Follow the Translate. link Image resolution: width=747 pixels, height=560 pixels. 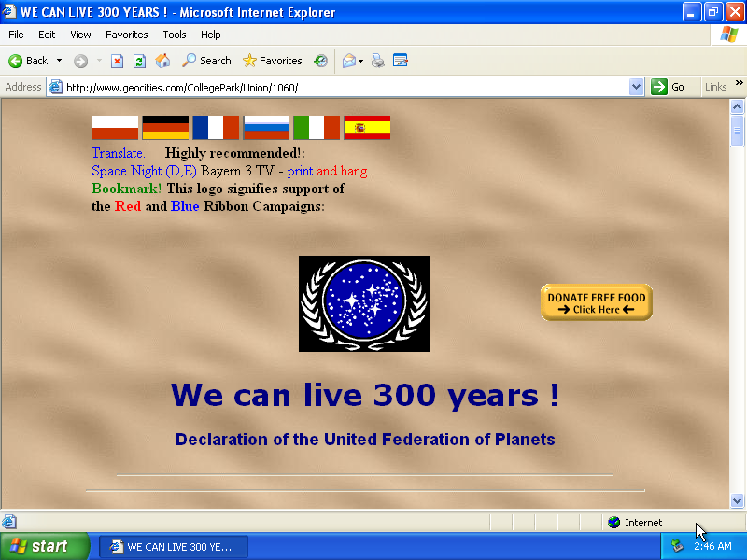coord(119,153)
